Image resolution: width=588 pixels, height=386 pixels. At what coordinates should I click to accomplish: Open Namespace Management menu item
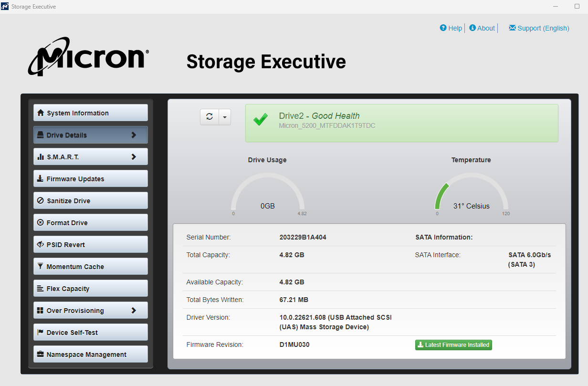tap(91, 354)
